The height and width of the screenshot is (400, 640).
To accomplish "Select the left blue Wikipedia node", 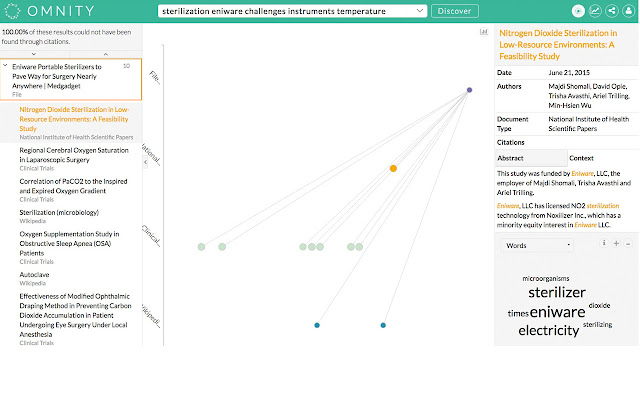I will coord(317,325).
